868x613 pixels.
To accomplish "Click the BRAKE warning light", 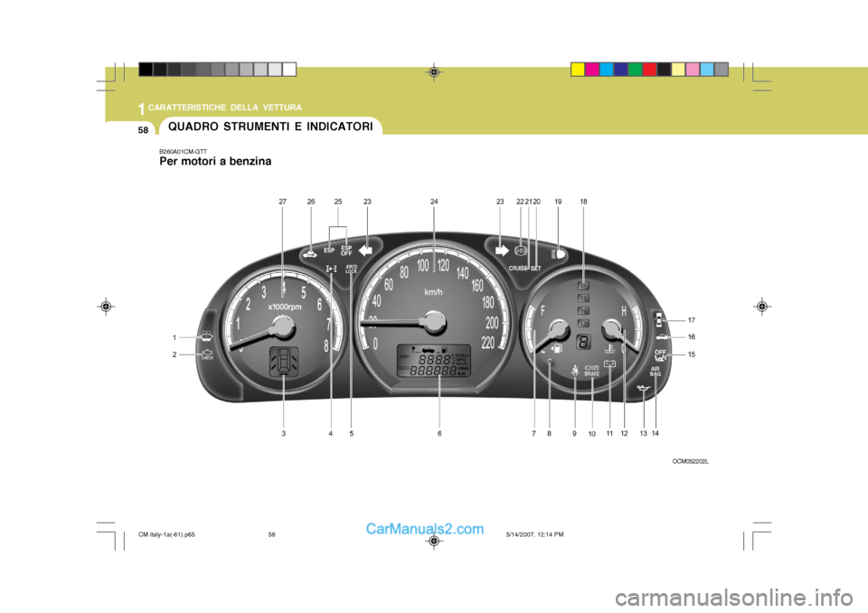I will point(591,371).
